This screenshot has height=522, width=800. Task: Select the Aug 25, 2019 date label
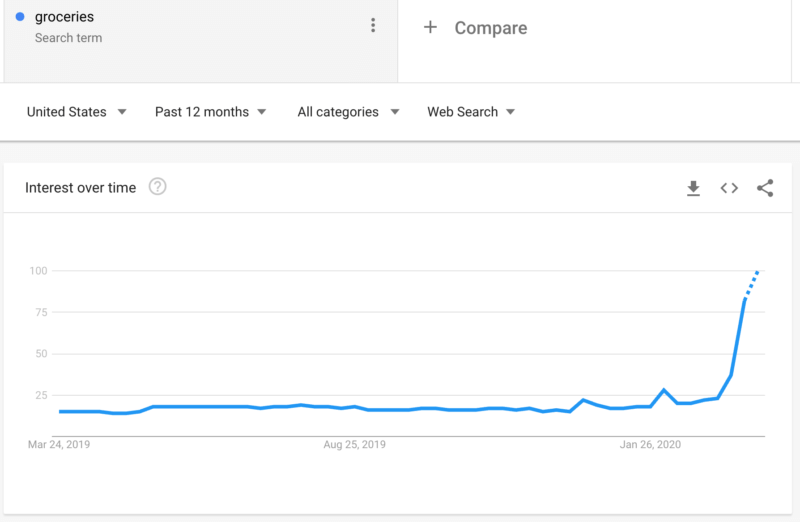(x=354, y=445)
